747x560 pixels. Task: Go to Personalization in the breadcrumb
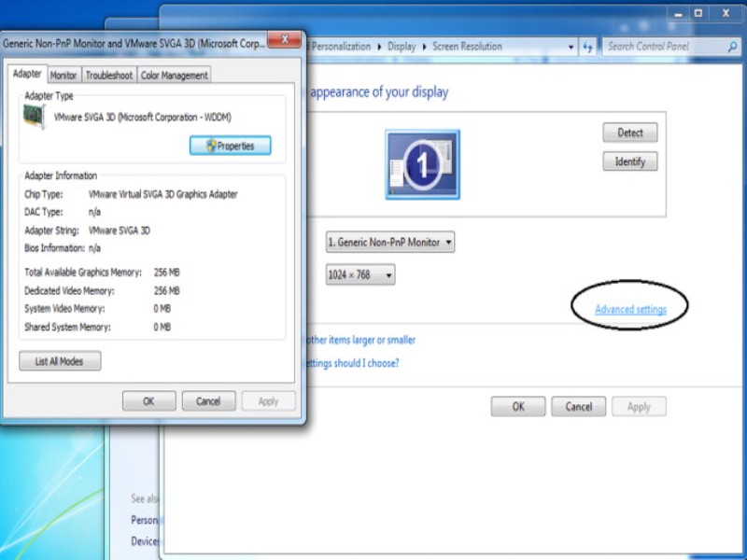point(341,46)
